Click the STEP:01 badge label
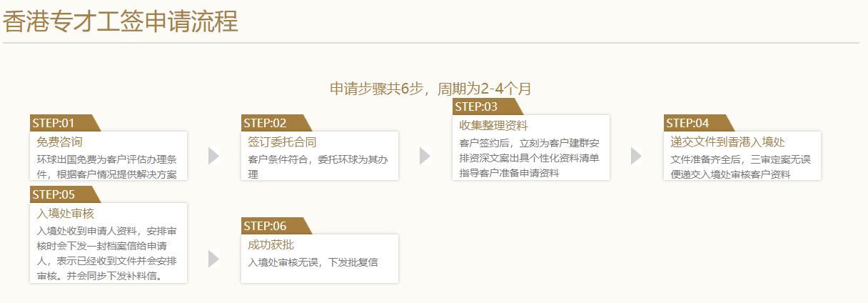The image size is (868, 303). pos(54,123)
